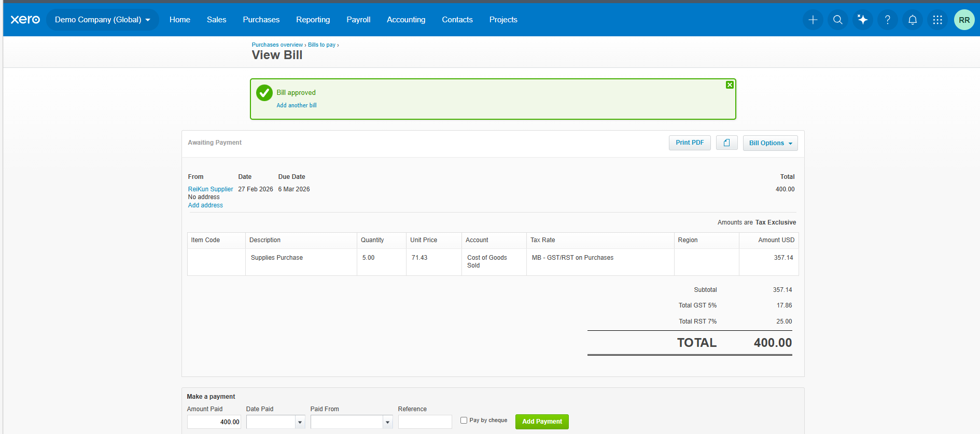The image size is (980, 434).
Task: Open the Reporting menu
Action: point(313,20)
